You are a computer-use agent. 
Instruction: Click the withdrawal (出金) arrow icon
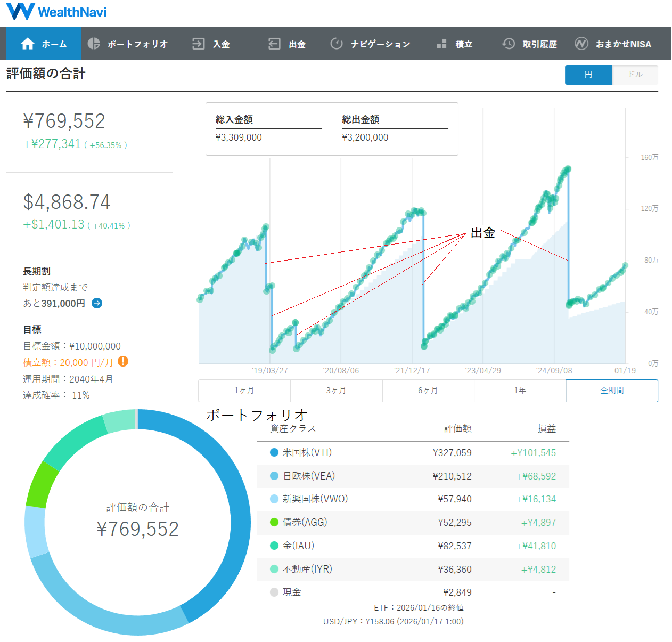tap(274, 44)
